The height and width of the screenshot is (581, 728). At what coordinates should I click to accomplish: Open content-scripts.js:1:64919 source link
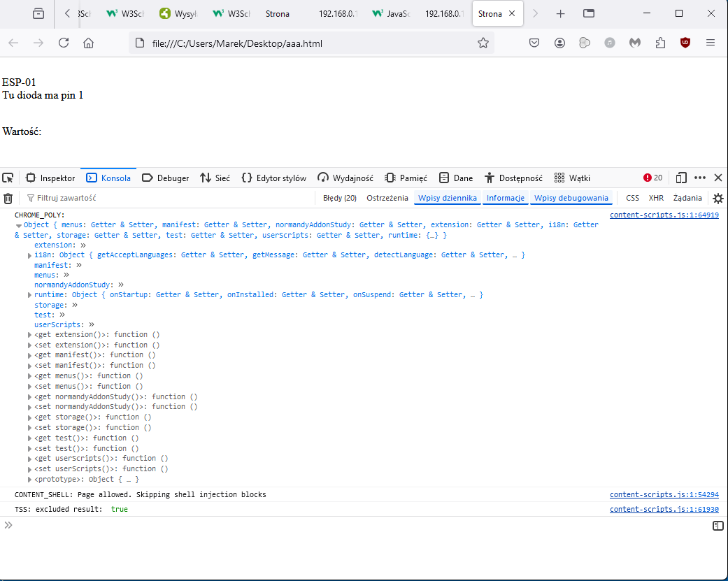click(x=664, y=215)
